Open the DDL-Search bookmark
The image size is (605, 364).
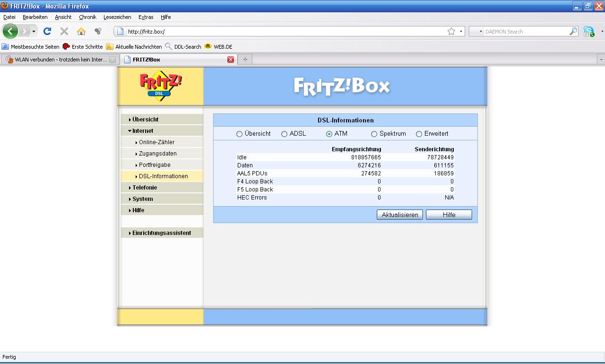pos(183,47)
